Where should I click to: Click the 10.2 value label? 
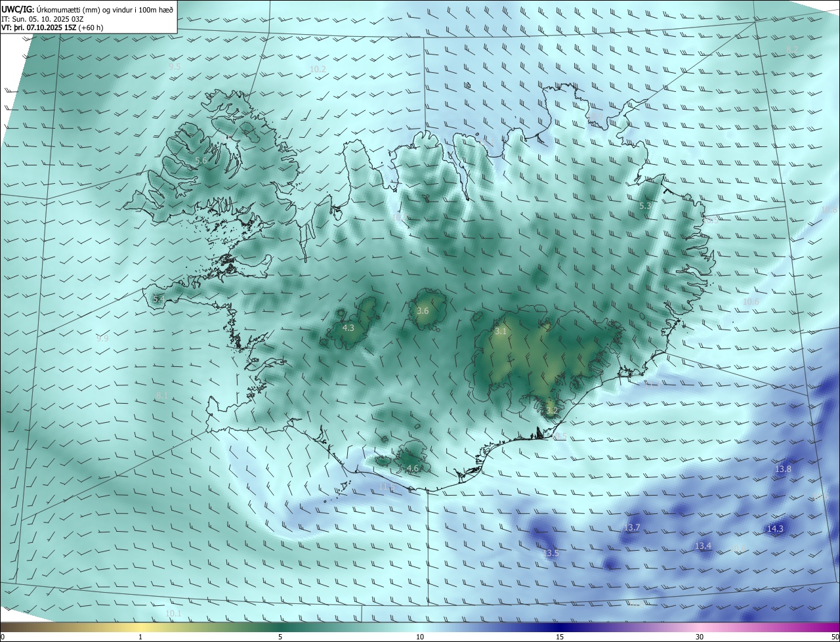(318, 69)
